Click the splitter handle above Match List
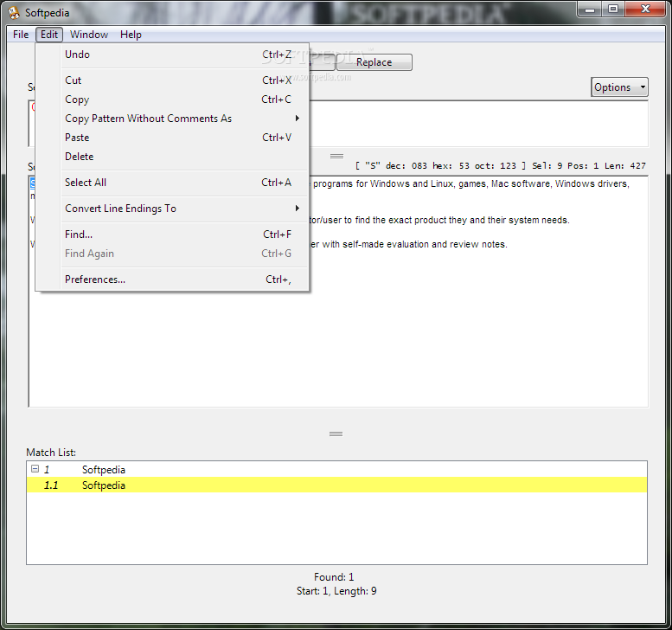 336,434
